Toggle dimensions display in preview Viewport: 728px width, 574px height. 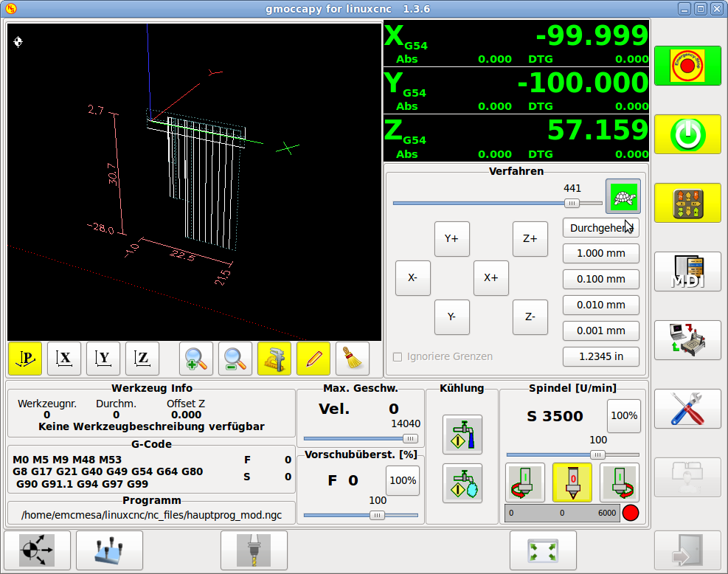tap(274, 359)
